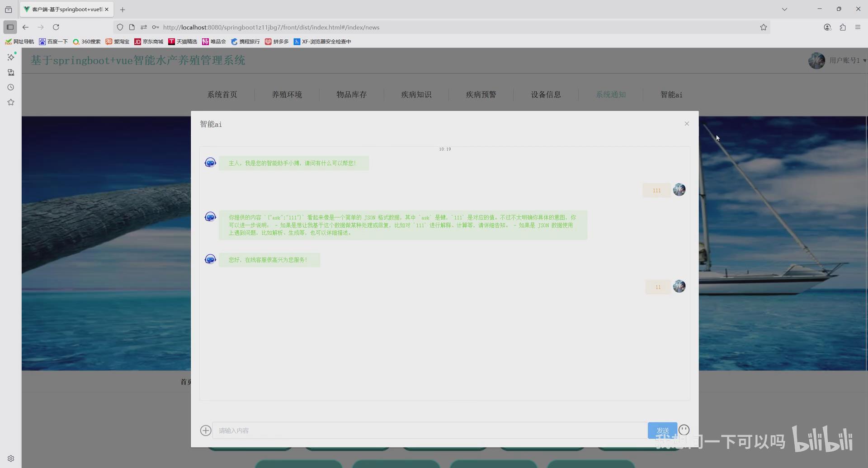
Task: Open the sparkle AI assistant sidebar icon
Action: [11, 57]
